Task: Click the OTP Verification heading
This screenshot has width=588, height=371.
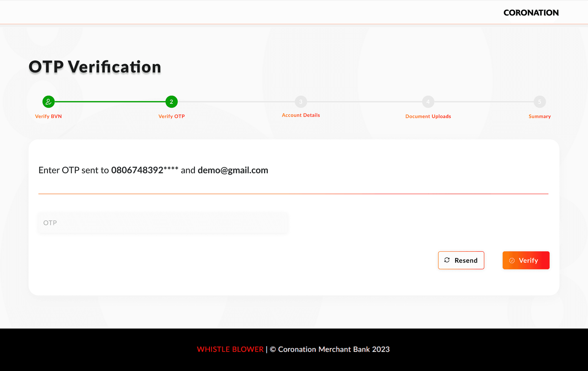Action: (95, 67)
